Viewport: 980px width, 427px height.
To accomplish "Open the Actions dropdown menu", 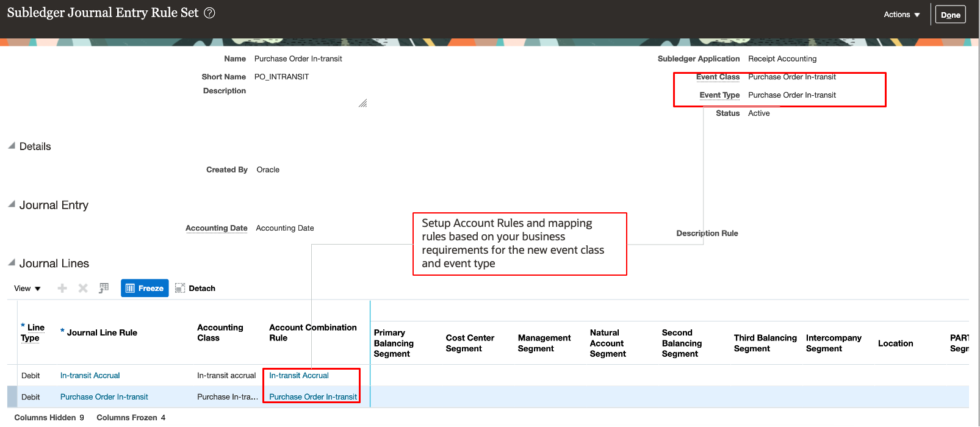I will pos(901,15).
